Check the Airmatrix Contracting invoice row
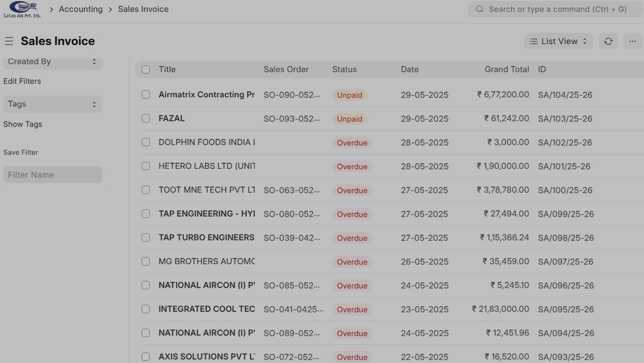Screen dimensions: 644x363 click(145, 95)
